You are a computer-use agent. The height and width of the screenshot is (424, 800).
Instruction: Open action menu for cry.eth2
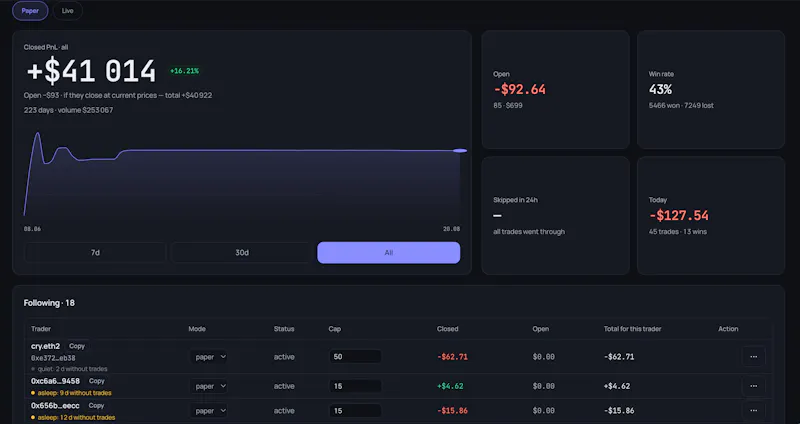754,357
